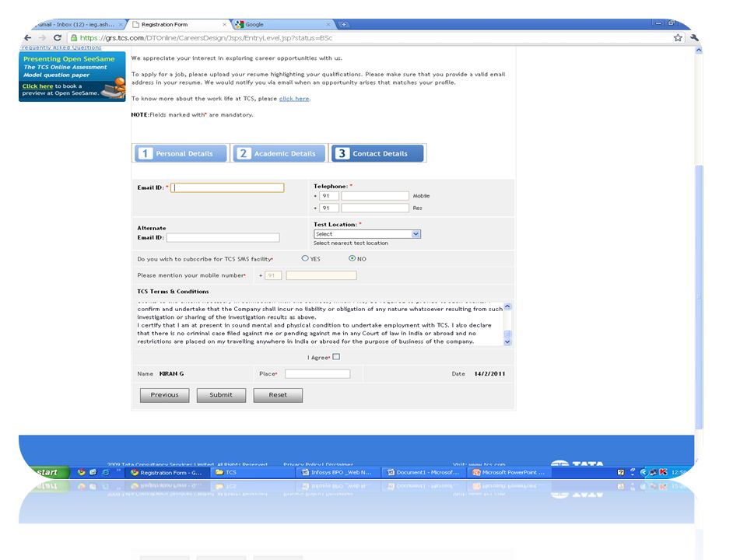Go back using browser back arrow

pyautogui.click(x=28, y=37)
